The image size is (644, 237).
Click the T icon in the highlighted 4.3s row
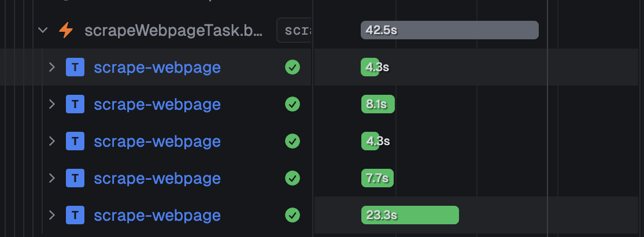(75, 67)
